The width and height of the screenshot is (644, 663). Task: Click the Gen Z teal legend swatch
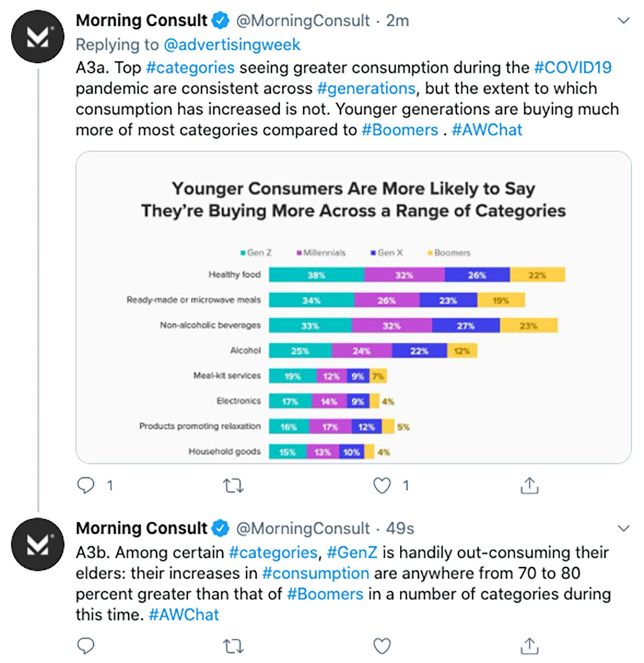(x=243, y=253)
